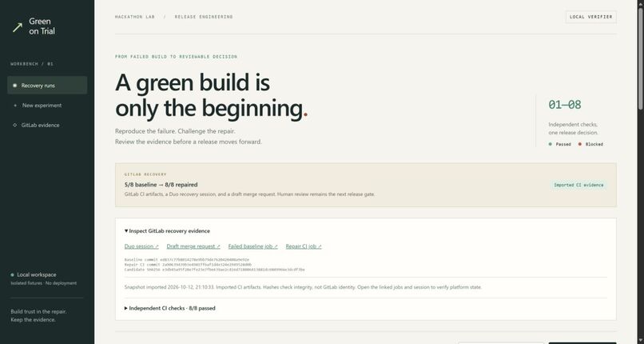Collapse Inspect GitLab recovery evidence section

pos(167,231)
